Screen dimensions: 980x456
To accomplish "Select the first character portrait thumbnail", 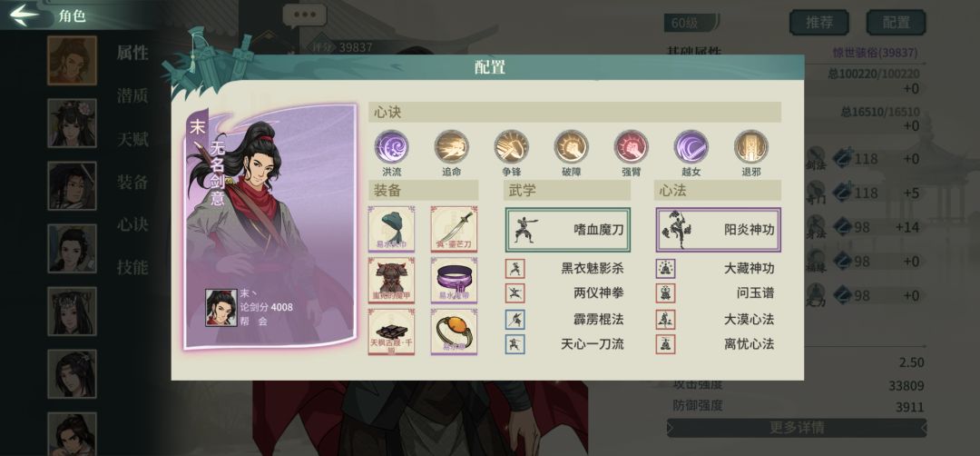I will click(x=73, y=60).
